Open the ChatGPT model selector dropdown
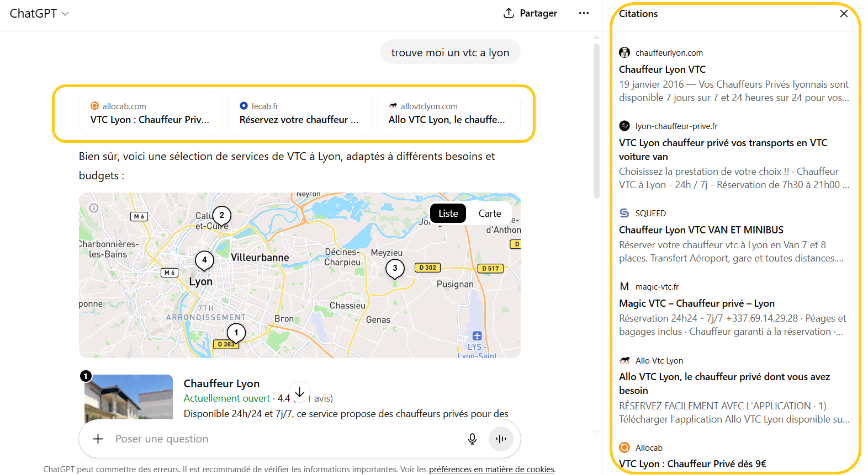The height and width of the screenshot is (475, 868). 39,13
